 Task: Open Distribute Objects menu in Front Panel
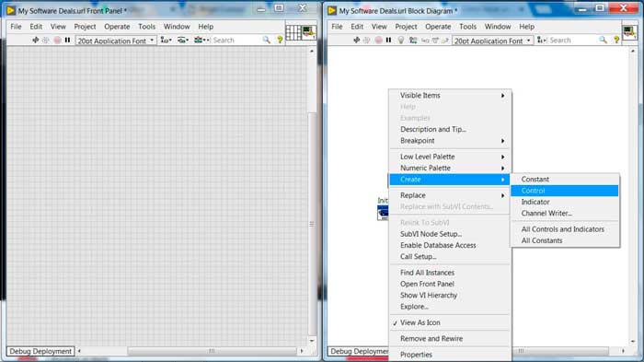(183, 40)
